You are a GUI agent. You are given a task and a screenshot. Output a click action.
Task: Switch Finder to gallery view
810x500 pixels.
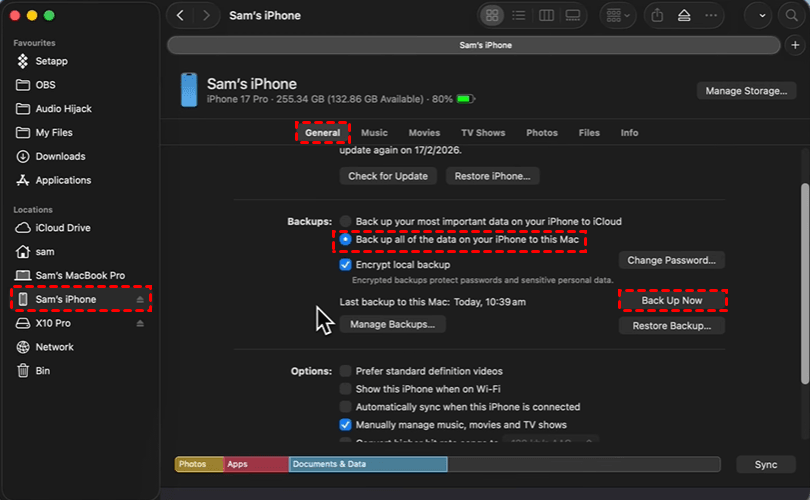point(573,15)
